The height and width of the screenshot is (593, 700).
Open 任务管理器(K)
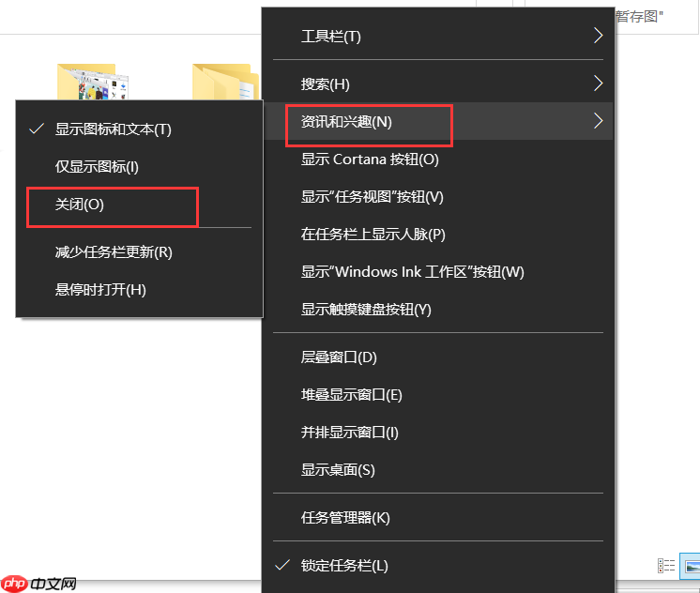pos(438,518)
